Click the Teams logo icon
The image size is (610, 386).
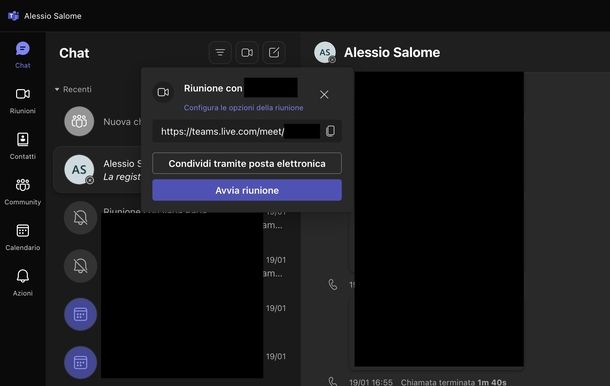[x=13, y=16]
